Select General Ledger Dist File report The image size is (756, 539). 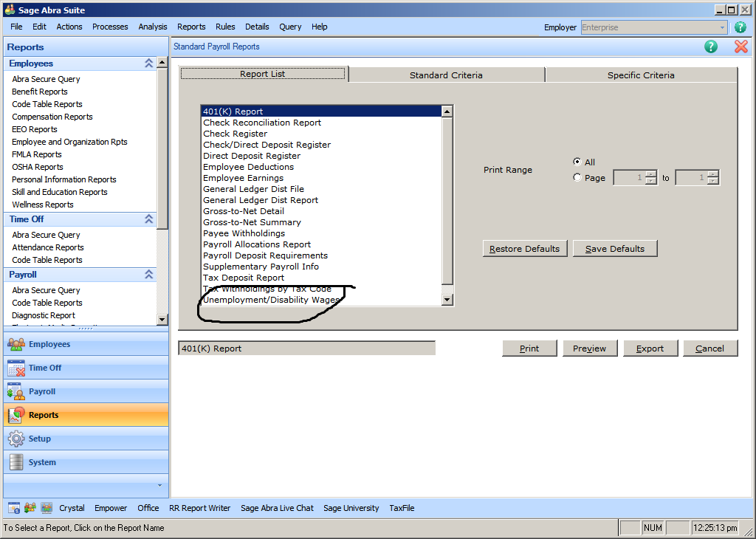point(321,189)
